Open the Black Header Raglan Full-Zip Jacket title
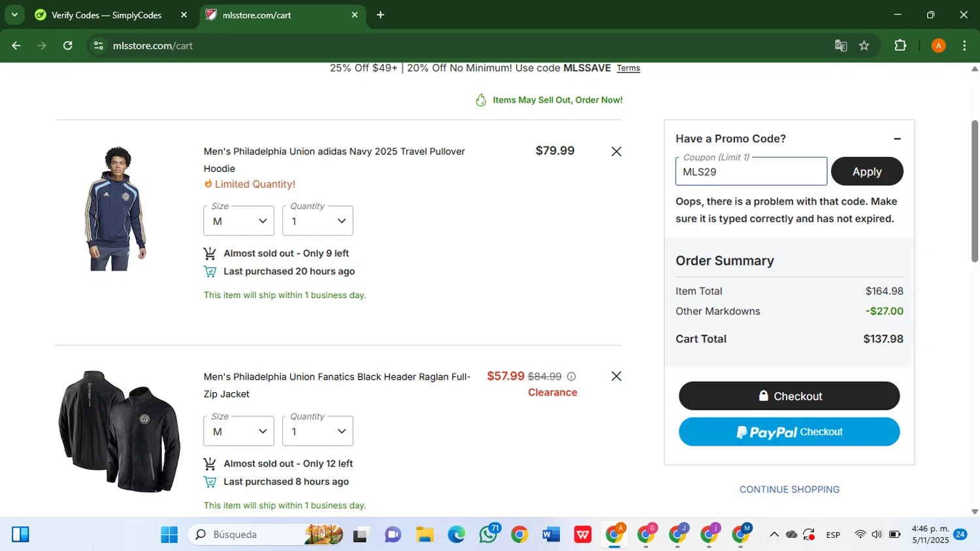Viewport: 980px width, 551px height. tap(337, 385)
